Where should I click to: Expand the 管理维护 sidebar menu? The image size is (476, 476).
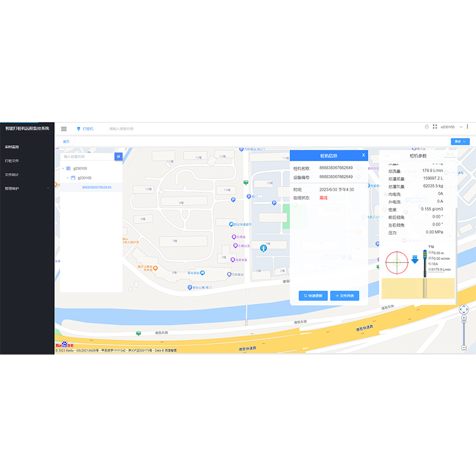click(26, 188)
